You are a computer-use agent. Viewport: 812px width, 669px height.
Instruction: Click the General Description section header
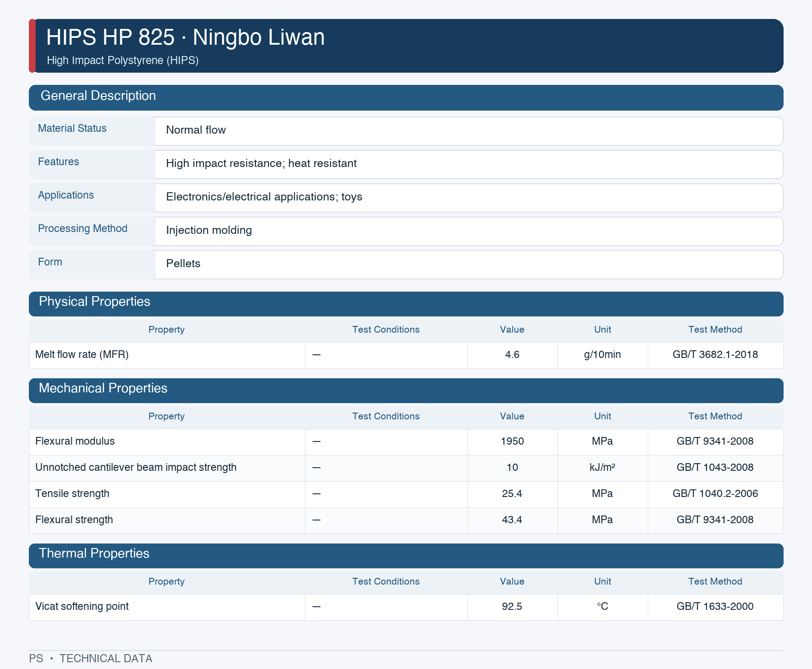pyautogui.click(x=406, y=98)
